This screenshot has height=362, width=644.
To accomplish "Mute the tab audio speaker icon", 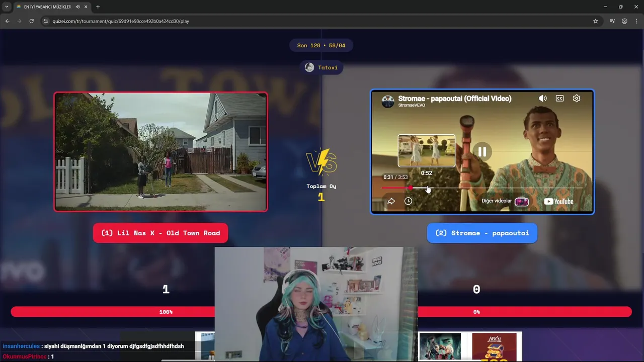I will click(x=77, y=7).
